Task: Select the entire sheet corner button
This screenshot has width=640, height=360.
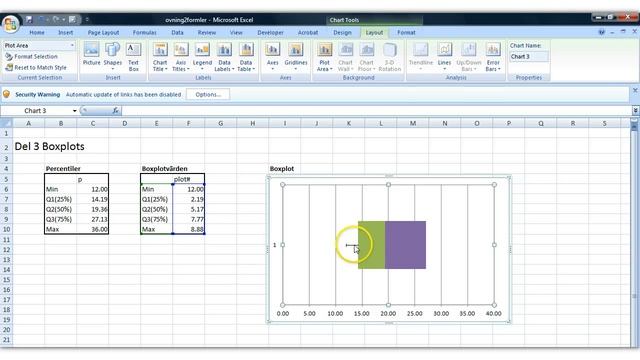Action: [x=6, y=123]
